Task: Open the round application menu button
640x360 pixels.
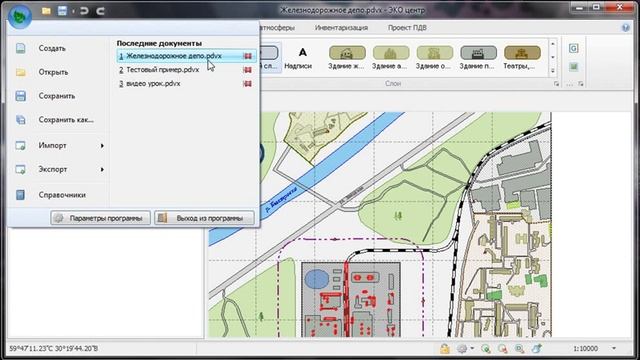Action: pos(20,16)
